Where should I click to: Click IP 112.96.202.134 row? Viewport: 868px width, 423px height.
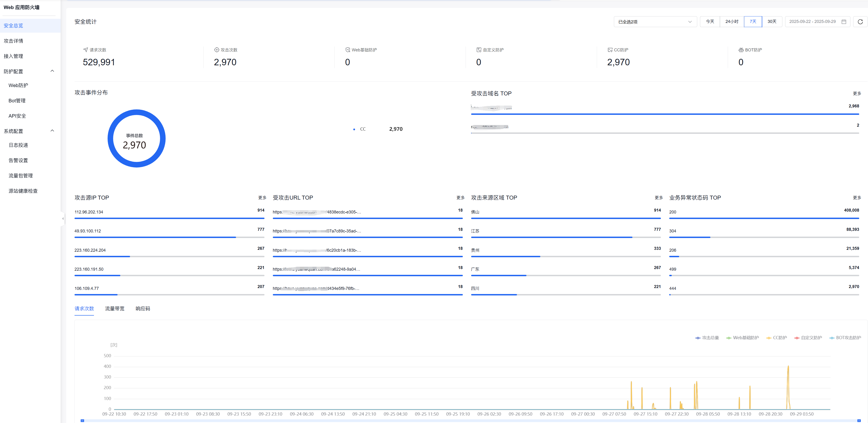(169, 213)
